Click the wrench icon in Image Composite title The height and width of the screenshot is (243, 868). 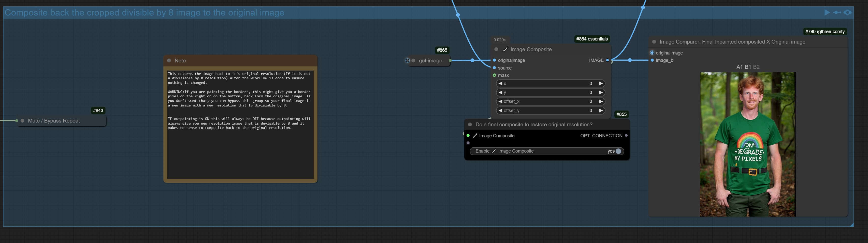point(505,50)
